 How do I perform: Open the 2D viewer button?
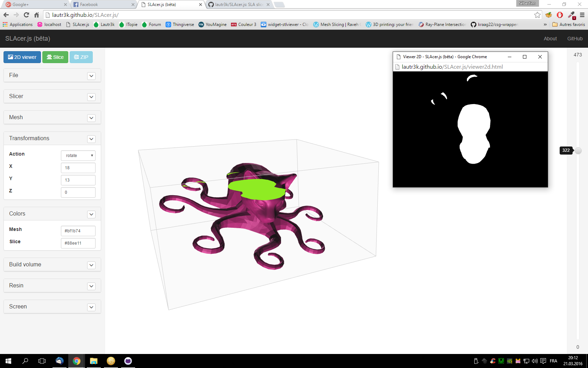[22, 57]
